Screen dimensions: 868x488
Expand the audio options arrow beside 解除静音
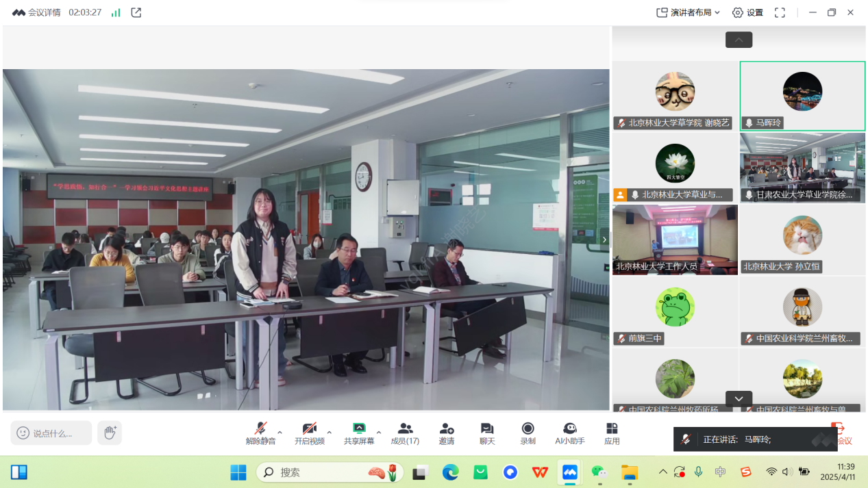coord(280,433)
